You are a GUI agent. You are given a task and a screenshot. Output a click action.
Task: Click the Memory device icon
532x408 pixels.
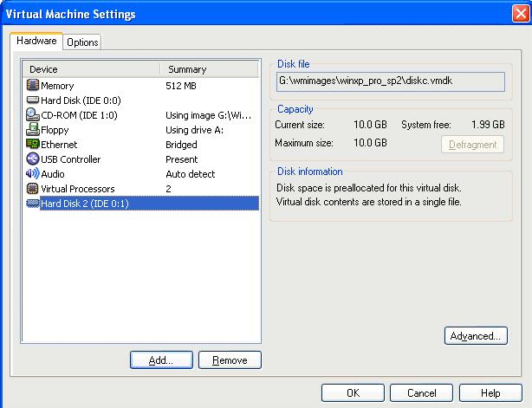[x=33, y=86]
